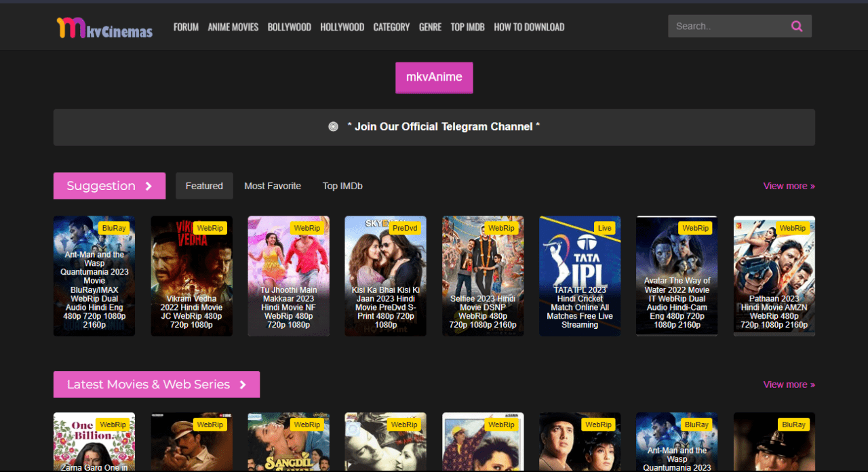Screen dimensions: 868x472
Task: Open the Vikram Vedha 2022 movie thumbnail
Action: click(x=191, y=275)
